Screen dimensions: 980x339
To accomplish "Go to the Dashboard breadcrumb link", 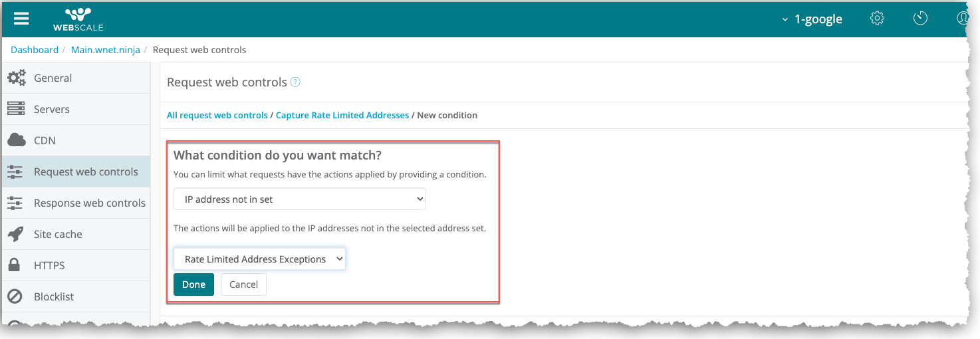I will [35, 50].
